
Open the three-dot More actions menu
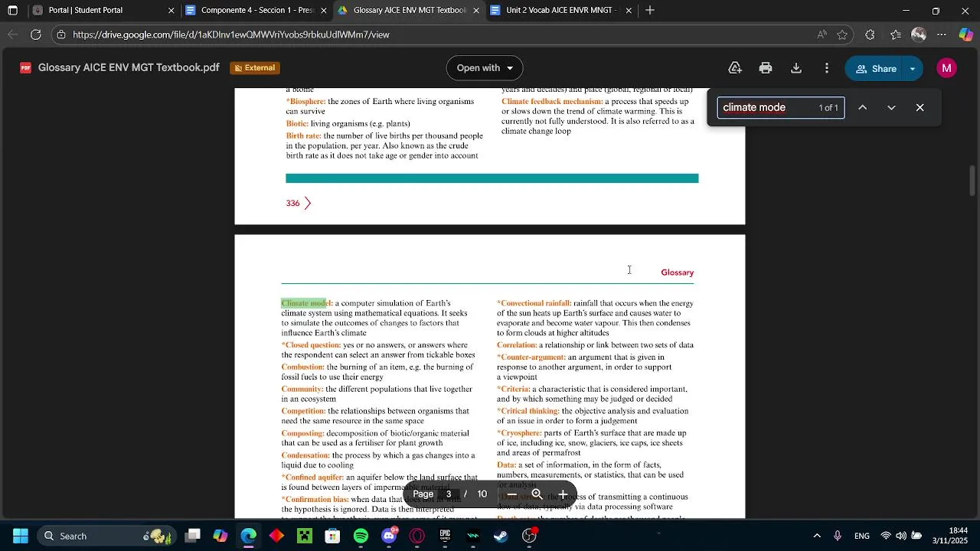point(827,68)
